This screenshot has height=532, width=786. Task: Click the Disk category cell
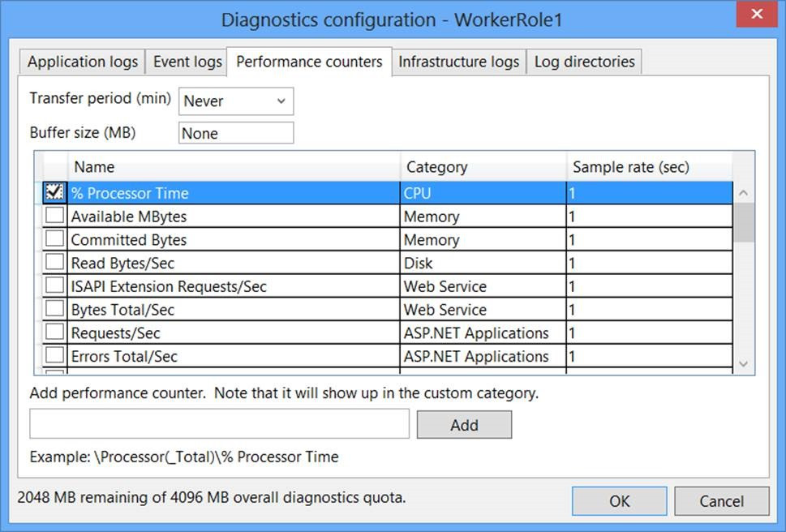pyautogui.click(x=483, y=263)
